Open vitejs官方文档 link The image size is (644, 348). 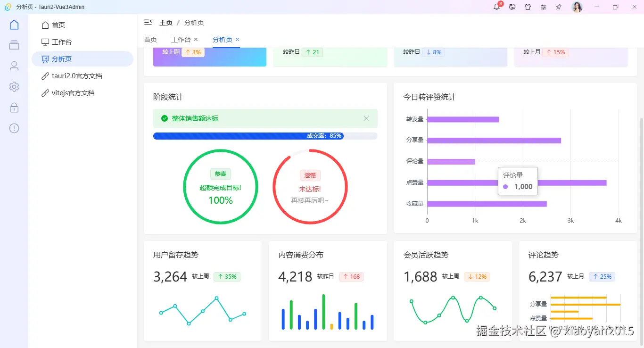[83, 93]
